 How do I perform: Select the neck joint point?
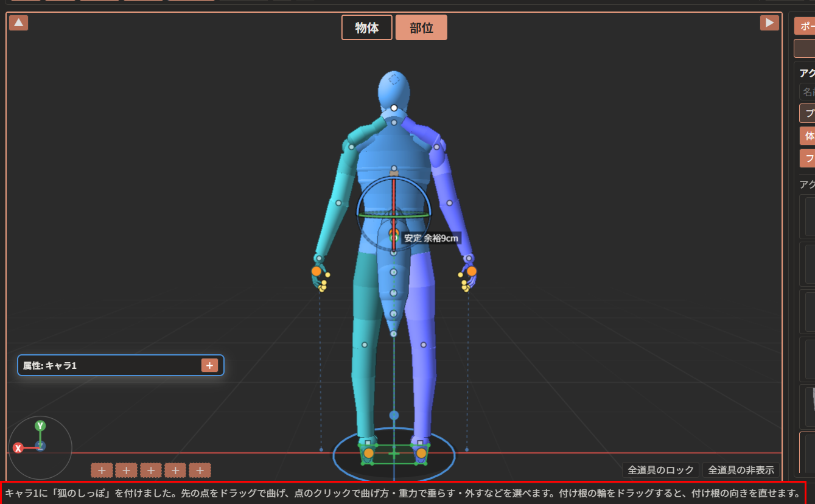point(394,122)
